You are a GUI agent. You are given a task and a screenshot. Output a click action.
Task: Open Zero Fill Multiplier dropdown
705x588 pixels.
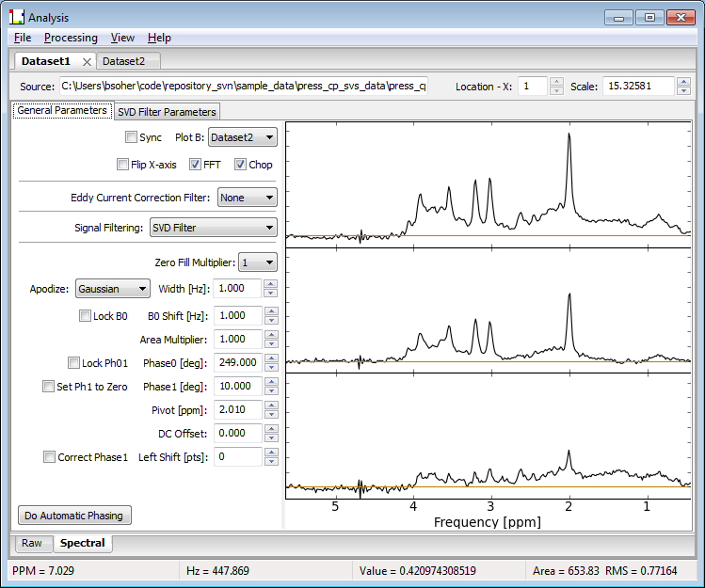258,262
